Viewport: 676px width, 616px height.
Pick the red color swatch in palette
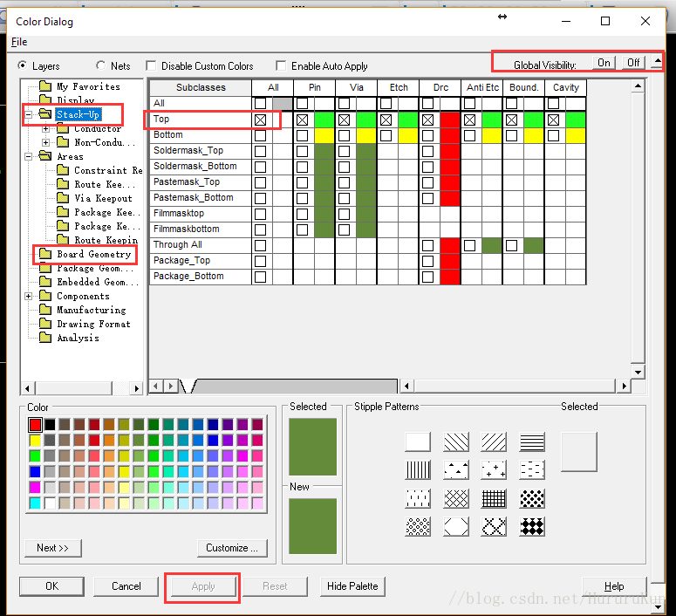[x=36, y=425]
